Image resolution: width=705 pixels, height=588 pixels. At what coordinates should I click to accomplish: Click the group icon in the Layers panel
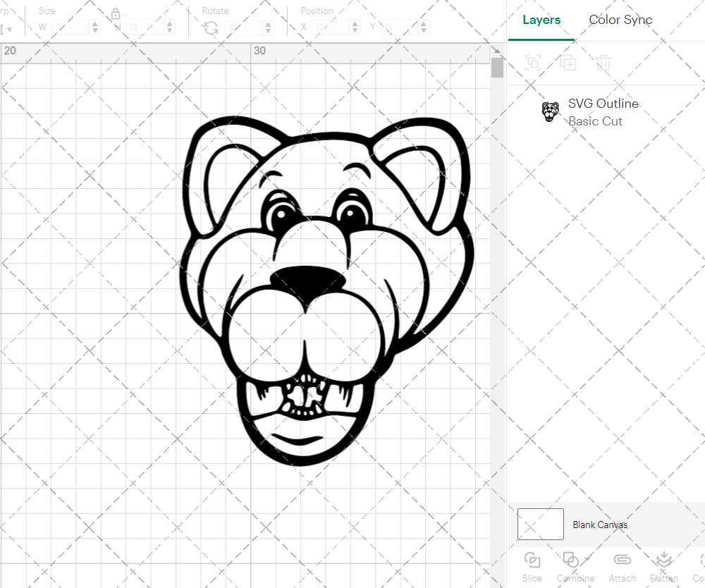533,63
